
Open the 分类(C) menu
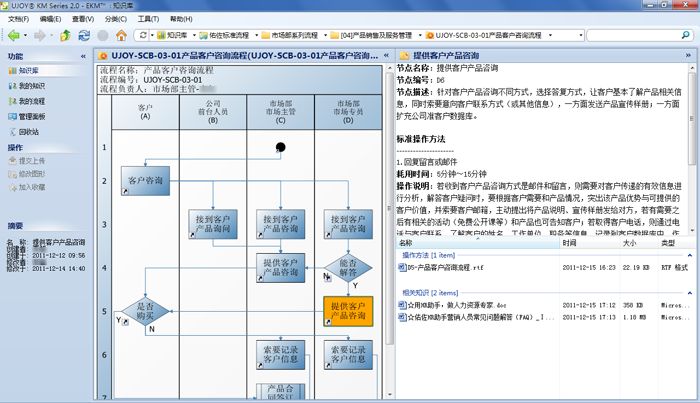(x=116, y=19)
